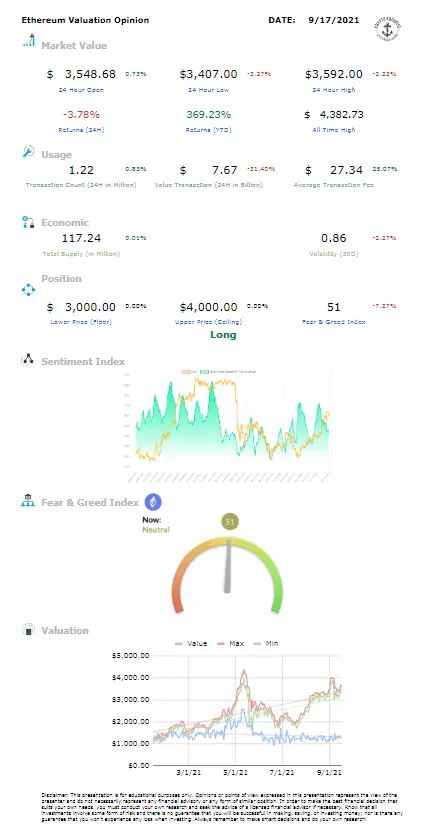Viewport: 432px width, 838px height.
Task: Click the 117.24 total supply value
Action: [81, 238]
